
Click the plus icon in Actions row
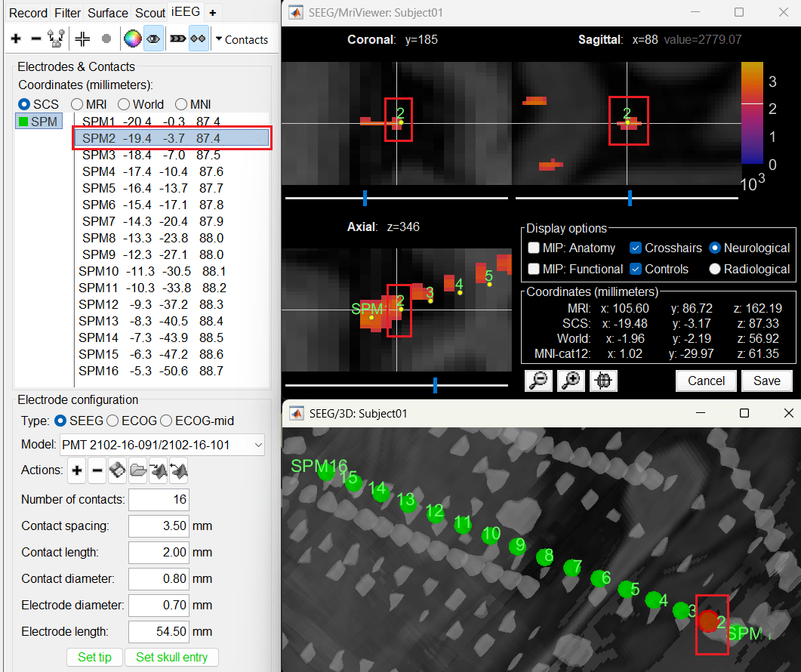click(76, 470)
